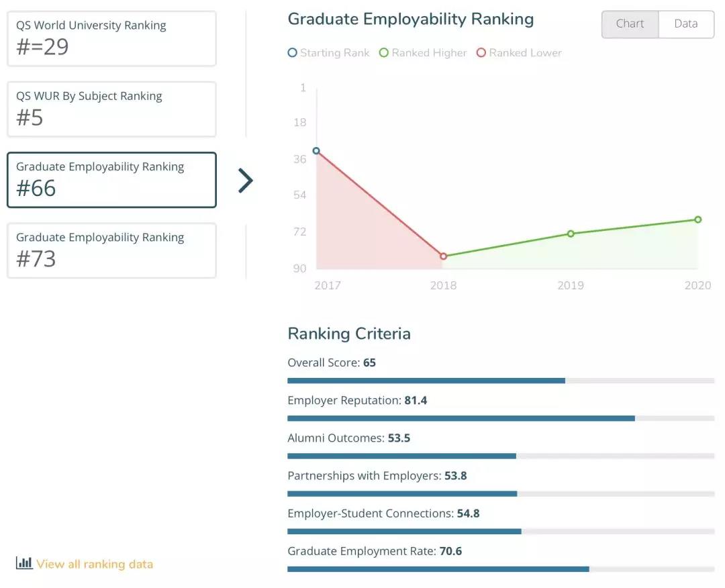Click the 2019 green data point on chart
725x588 pixels.
click(x=571, y=234)
